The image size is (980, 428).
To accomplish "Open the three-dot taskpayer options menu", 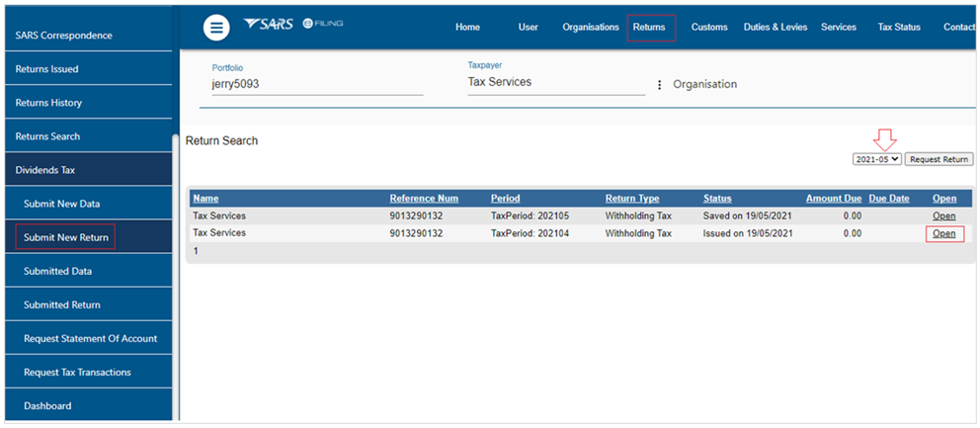I will [x=659, y=84].
